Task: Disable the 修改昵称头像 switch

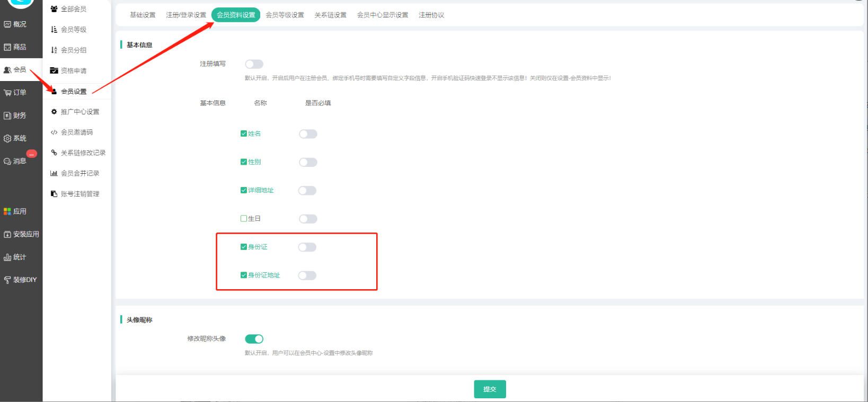Action: [x=254, y=339]
